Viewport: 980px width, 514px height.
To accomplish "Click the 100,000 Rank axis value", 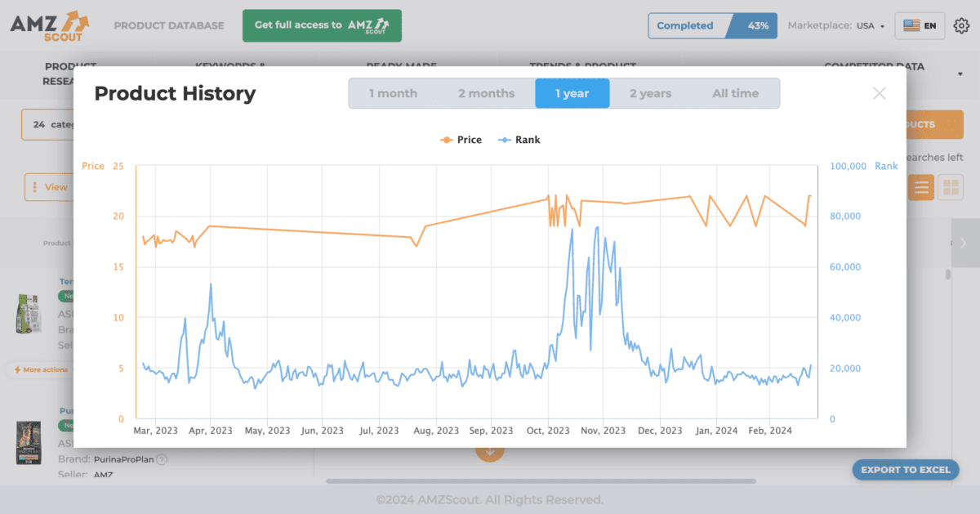I will click(x=848, y=166).
